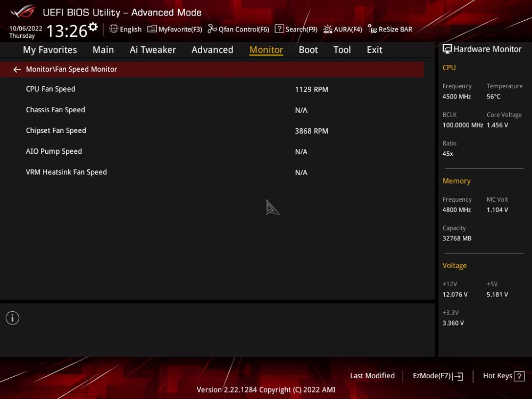Select the CPU Fan Speed row
Viewport: 532px width, 399px height.
tap(212, 89)
